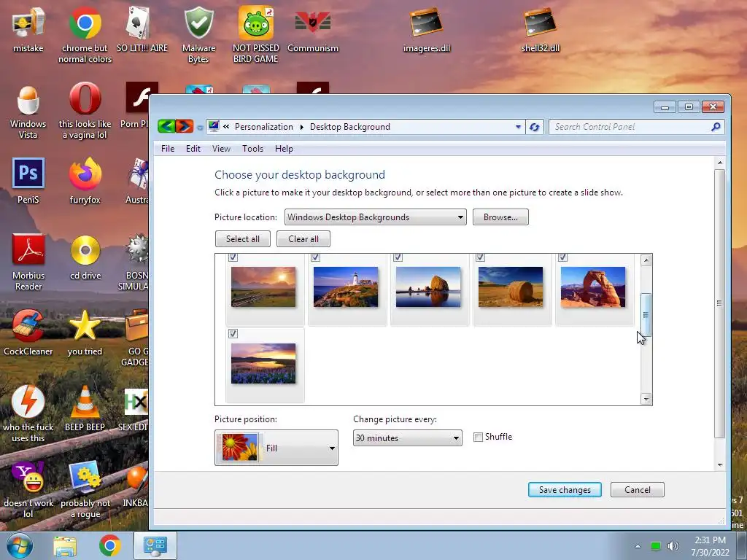This screenshot has height=560, width=747.
Task: Expand the breadcrumb arrow after Personalization
Action: (x=301, y=127)
